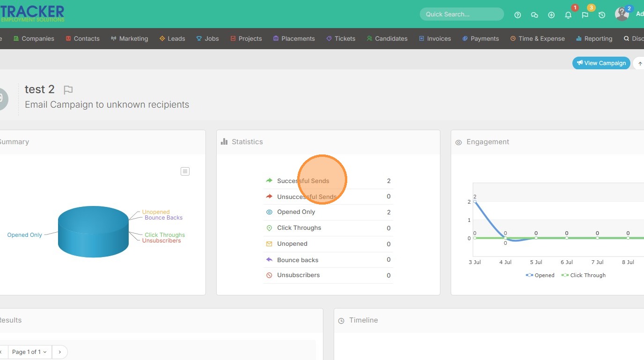Select the Click Throughs statistics row
The width and height of the screenshot is (644, 360).
[328, 228]
